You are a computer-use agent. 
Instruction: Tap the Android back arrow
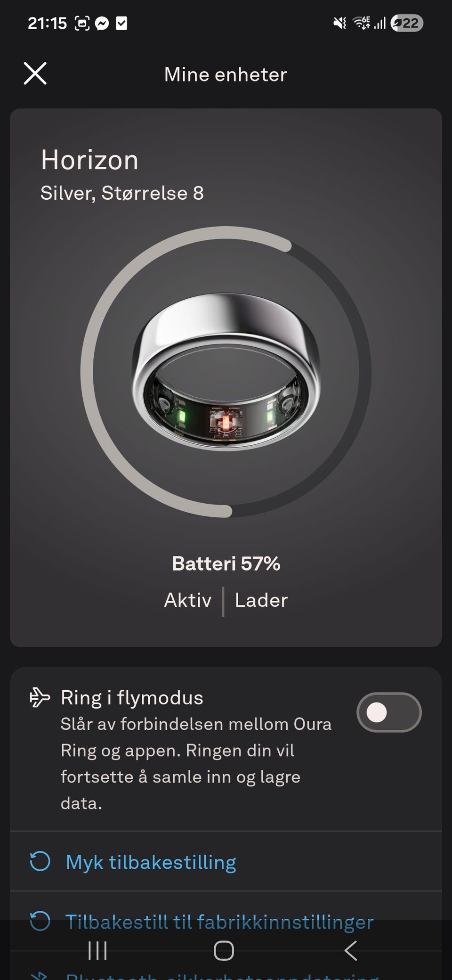pyautogui.click(x=351, y=950)
